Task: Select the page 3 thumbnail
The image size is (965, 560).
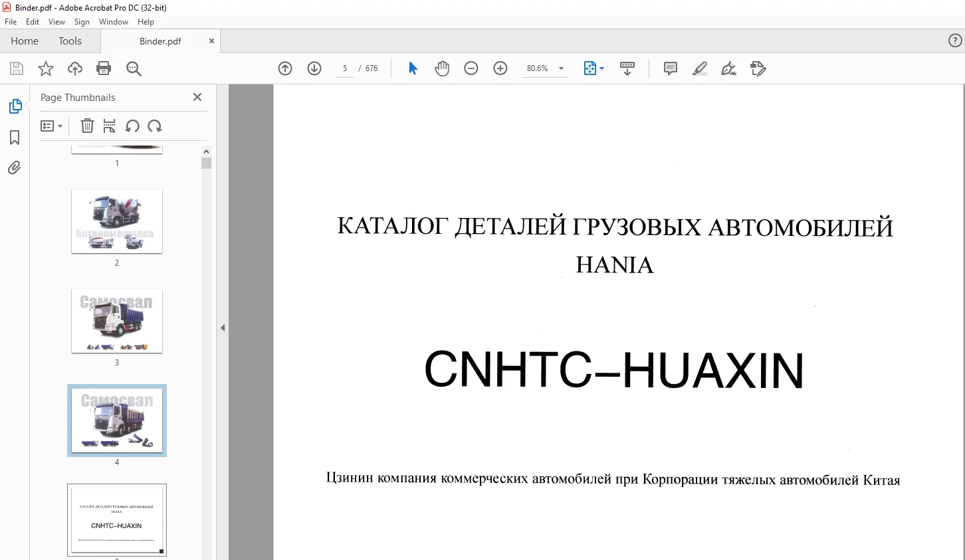Action: click(117, 321)
